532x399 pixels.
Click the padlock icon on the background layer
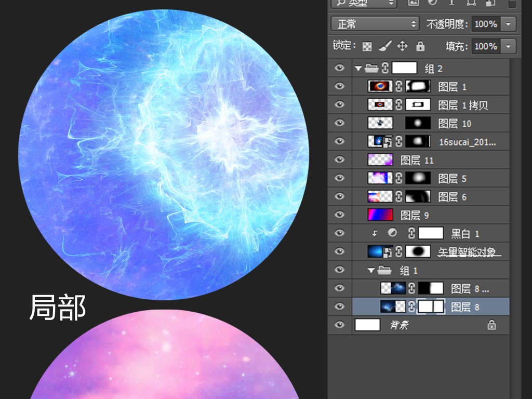(x=491, y=325)
